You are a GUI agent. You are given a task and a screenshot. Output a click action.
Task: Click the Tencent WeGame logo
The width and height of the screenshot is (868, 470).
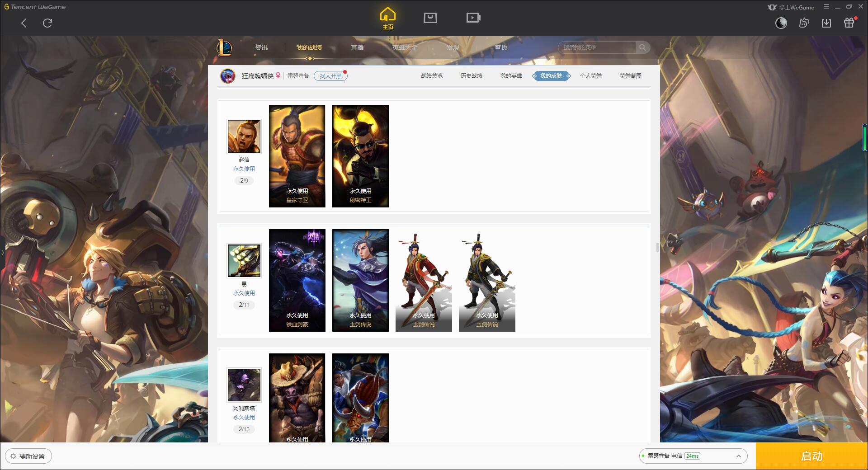click(x=35, y=7)
